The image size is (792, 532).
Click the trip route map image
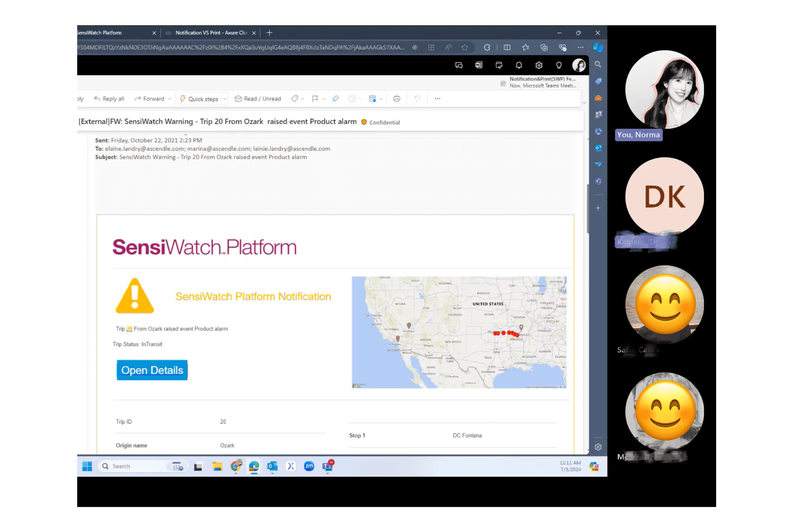point(459,332)
